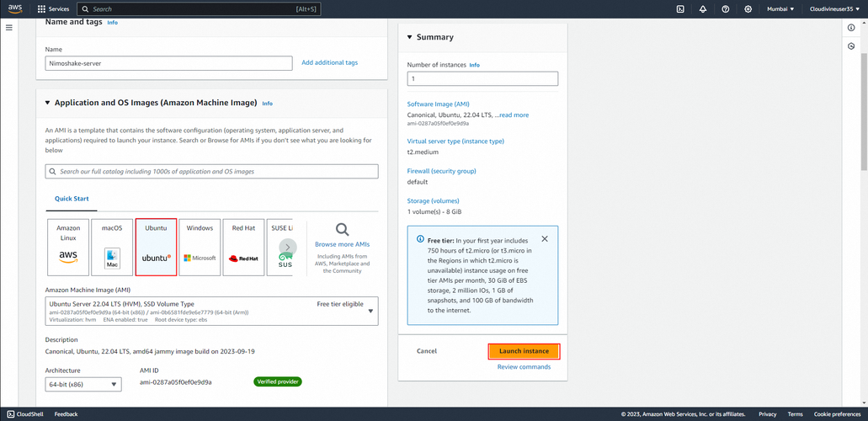Image resolution: width=868 pixels, height=421 pixels.
Task: Open the Services grid menu
Action: click(54, 9)
